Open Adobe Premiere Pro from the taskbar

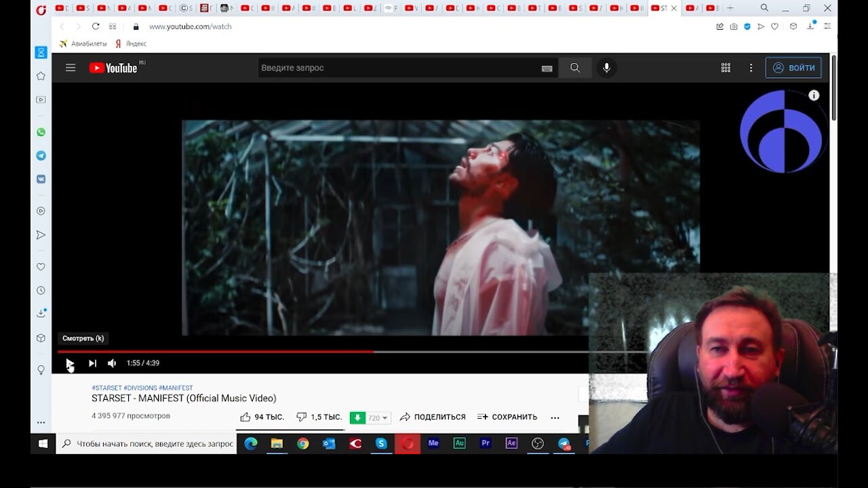486,443
